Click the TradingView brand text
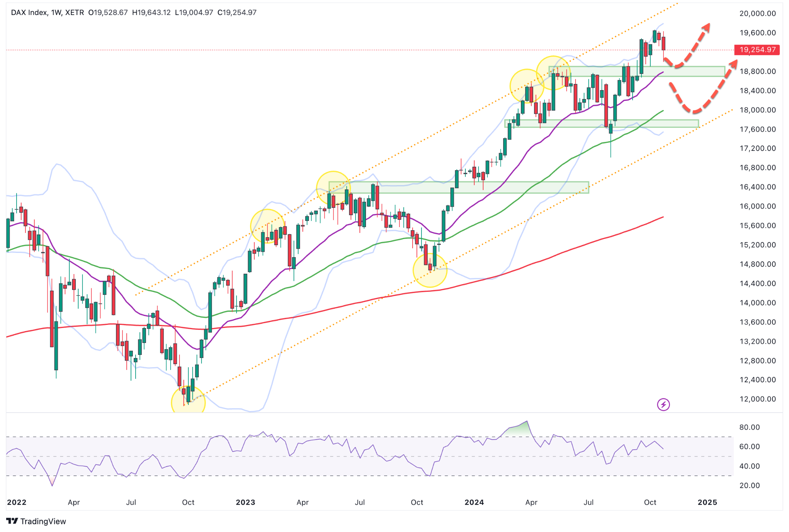 43,521
